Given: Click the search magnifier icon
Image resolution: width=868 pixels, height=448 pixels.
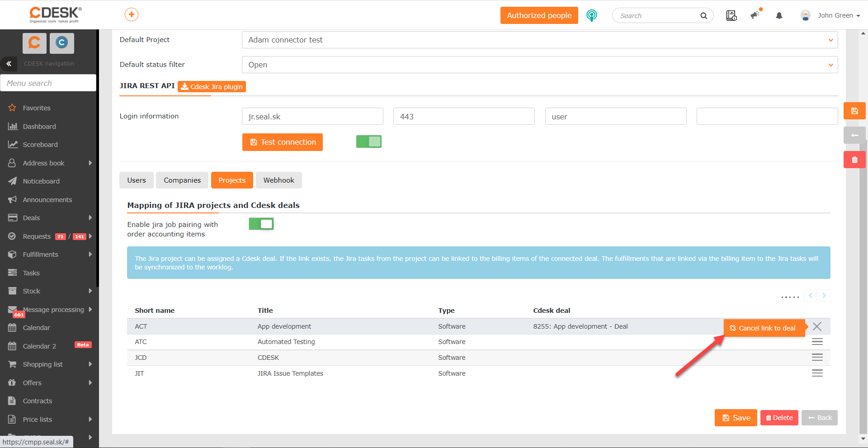Looking at the screenshot, I should click(x=703, y=16).
